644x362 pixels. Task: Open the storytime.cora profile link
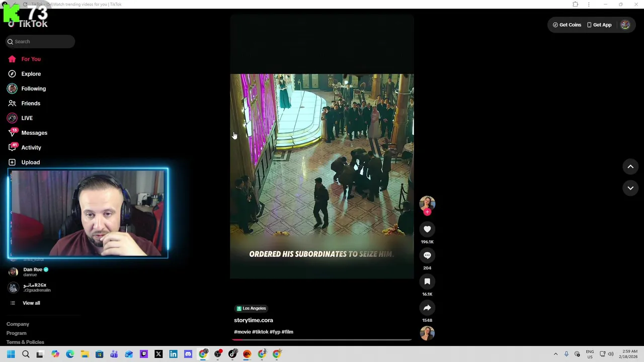(x=254, y=320)
